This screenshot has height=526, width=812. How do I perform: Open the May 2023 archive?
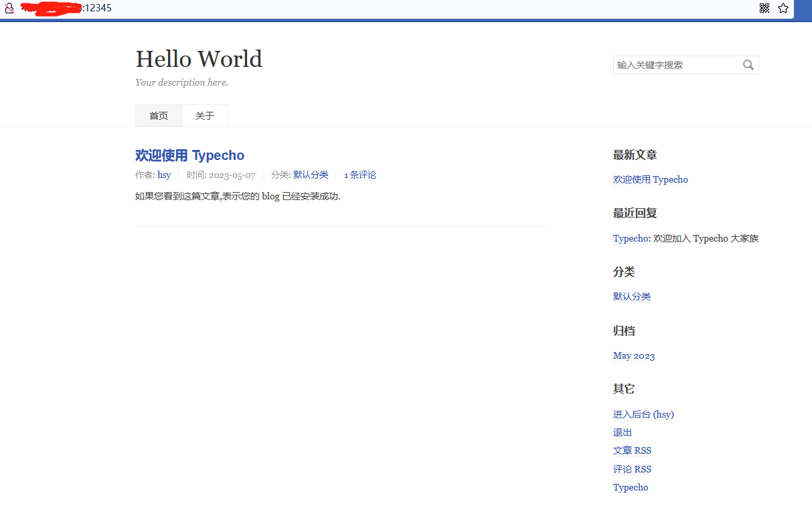[x=633, y=355]
